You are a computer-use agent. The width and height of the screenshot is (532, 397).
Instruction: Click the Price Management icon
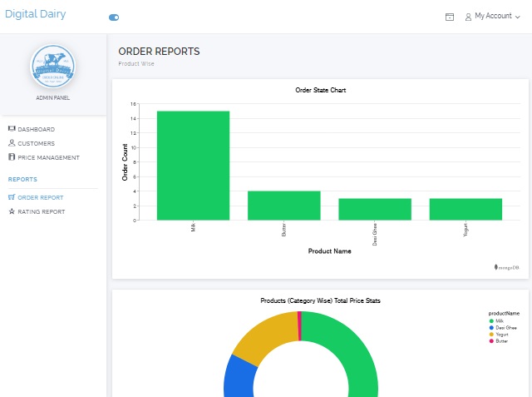(12, 157)
